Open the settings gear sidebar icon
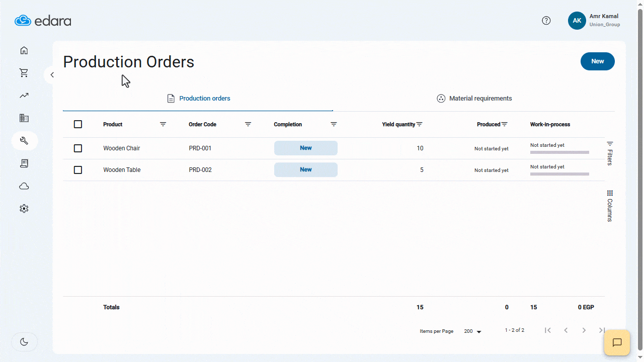644x362 pixels. click(x=24, y=209)
